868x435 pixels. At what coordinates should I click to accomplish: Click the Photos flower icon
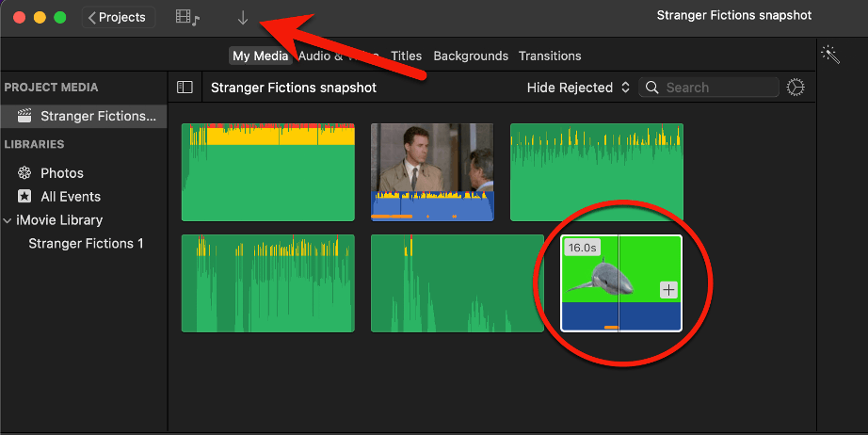pos(24,173)
